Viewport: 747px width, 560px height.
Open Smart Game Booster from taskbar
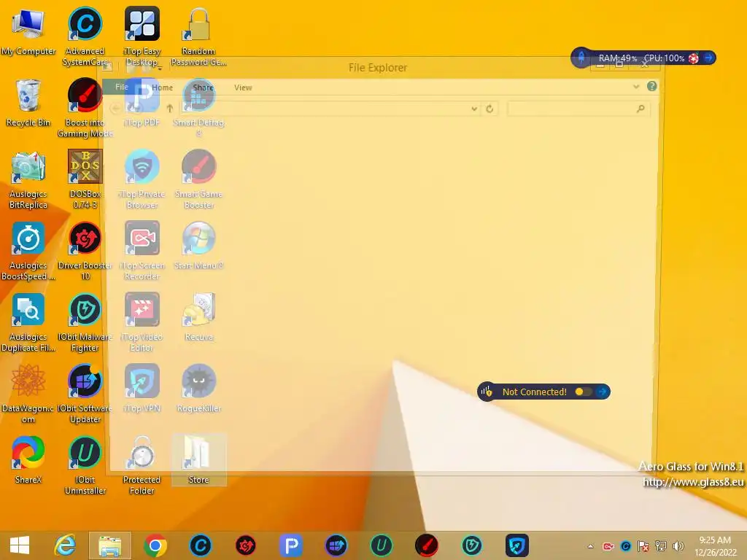426,545
